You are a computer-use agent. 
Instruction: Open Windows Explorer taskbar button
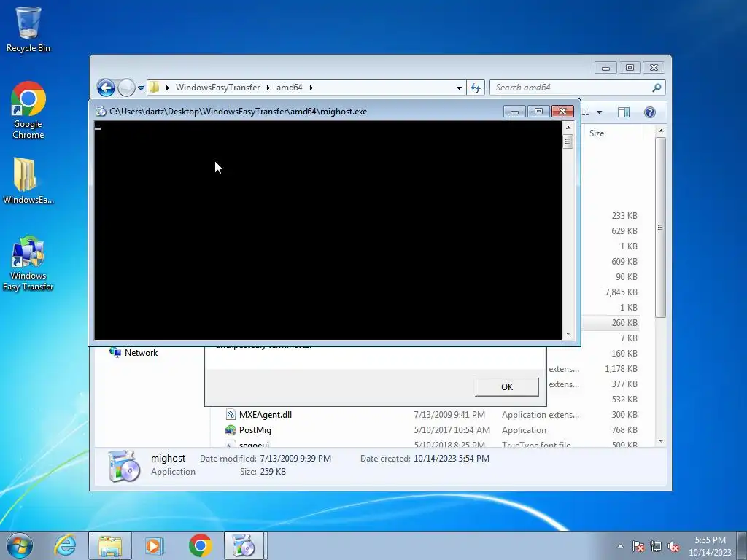110,545
